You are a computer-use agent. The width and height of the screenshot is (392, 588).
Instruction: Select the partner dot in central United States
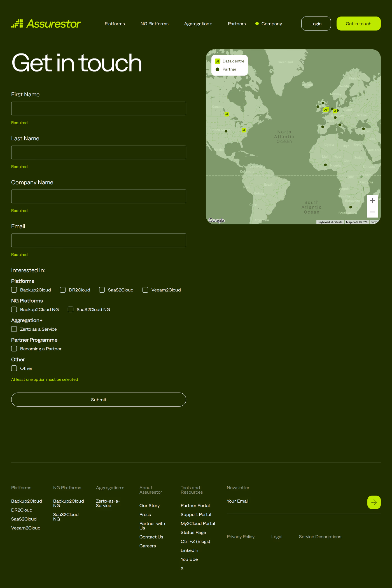pyautogui.click(x=226, y=131)
